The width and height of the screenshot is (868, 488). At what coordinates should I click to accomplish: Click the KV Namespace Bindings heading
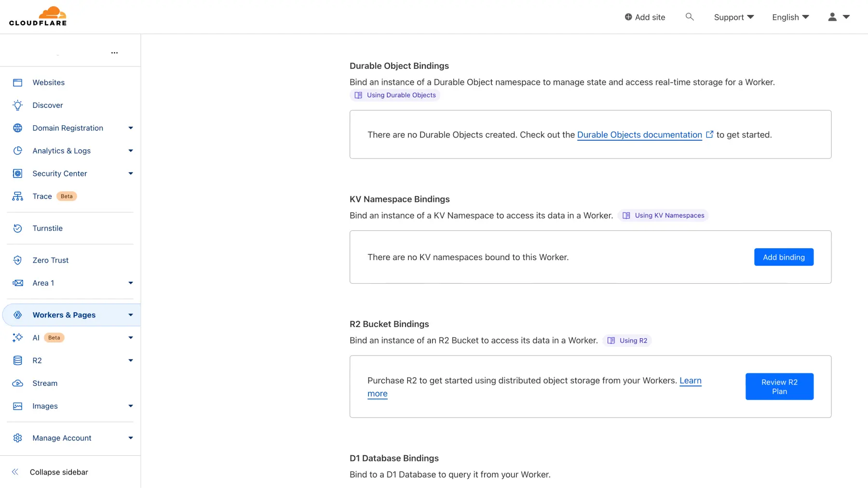click(399, 199)
